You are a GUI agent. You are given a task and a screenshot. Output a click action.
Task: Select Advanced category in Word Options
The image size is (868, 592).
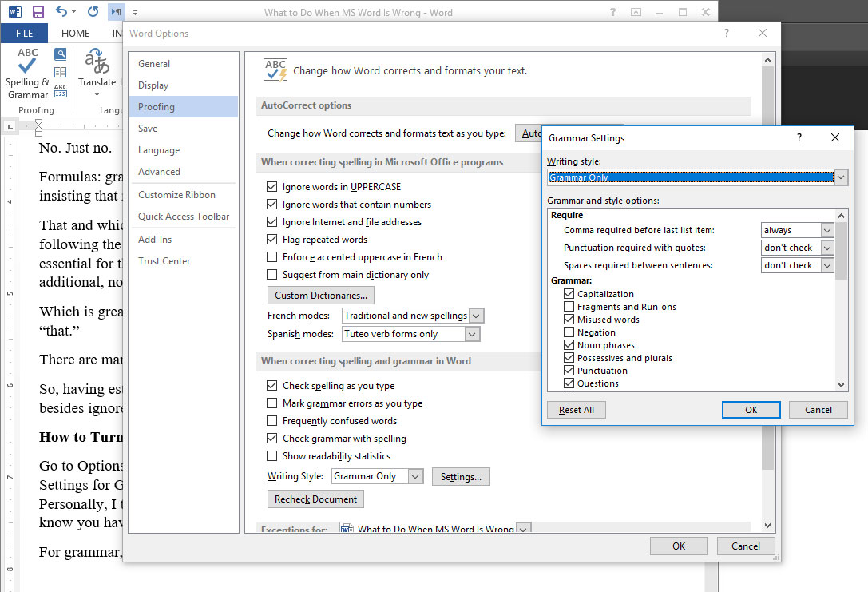[x=184, y=172]
